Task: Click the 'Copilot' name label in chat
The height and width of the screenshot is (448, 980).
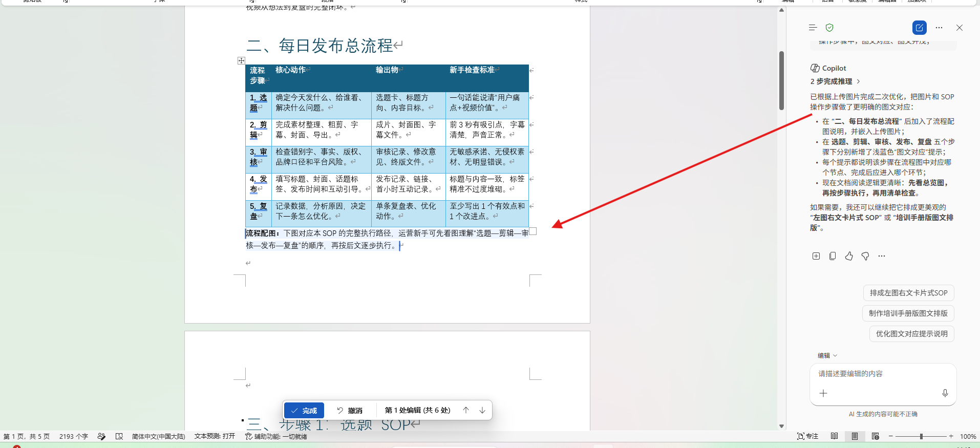Action: (x=834, y=68)
